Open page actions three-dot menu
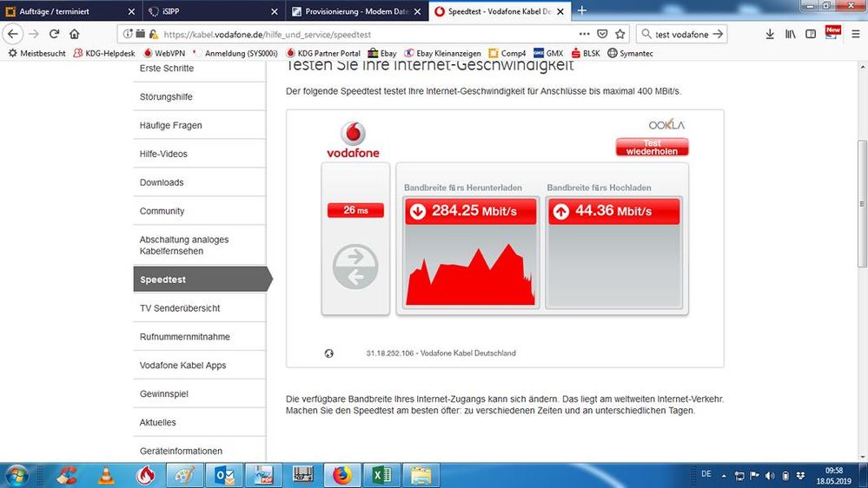This screenshot has width=868, height=488. tap(584, 34)
